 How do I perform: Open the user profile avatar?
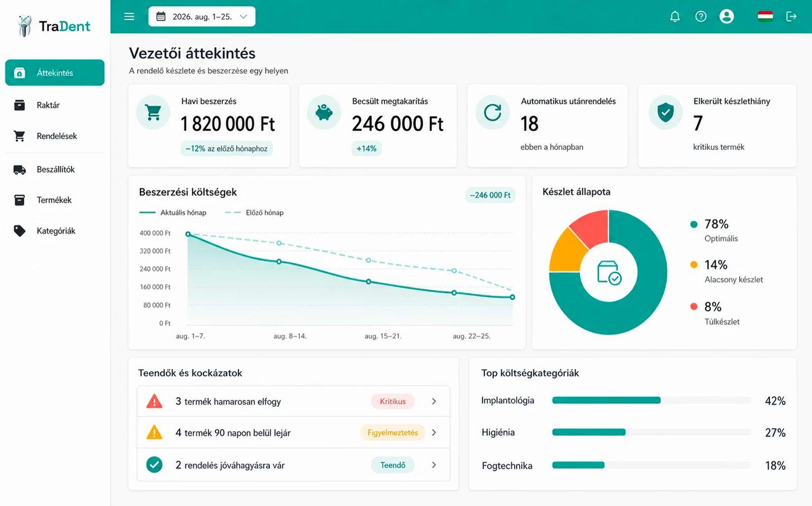727,17
